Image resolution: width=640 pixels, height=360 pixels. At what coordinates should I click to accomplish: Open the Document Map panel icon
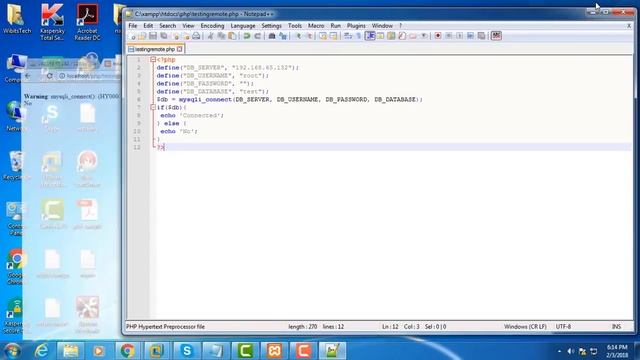391,36
